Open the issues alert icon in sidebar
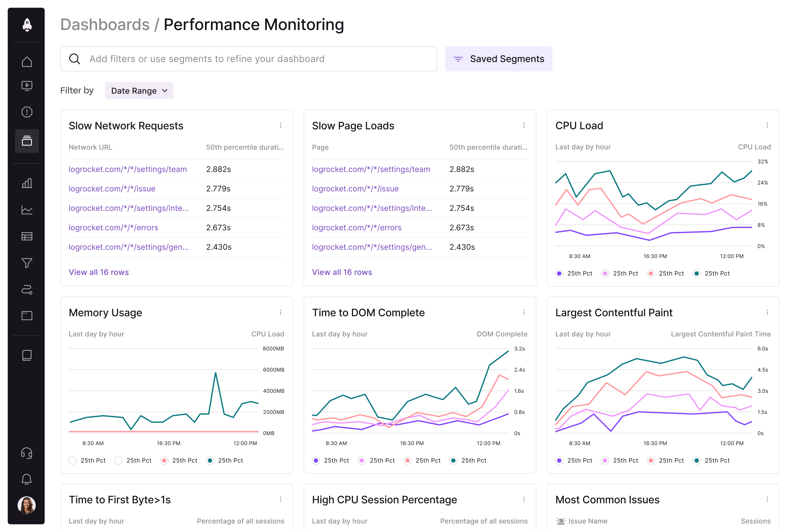The height and width of the screenshot is (532, 797). pos(27,112)
